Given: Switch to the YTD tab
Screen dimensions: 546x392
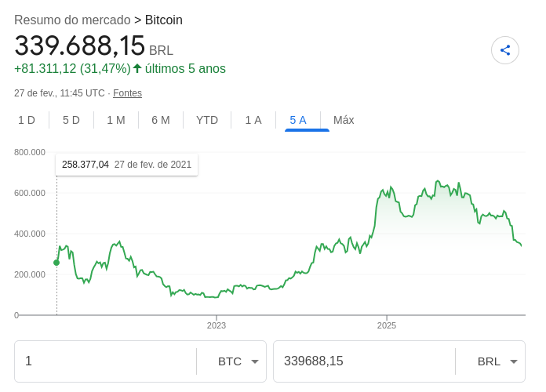Looking at the screenshot, I should pos(207,120).
